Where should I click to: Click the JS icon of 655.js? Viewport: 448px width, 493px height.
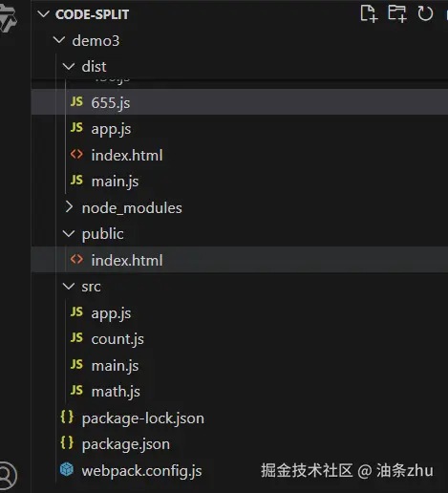click(x=76, y=102)
